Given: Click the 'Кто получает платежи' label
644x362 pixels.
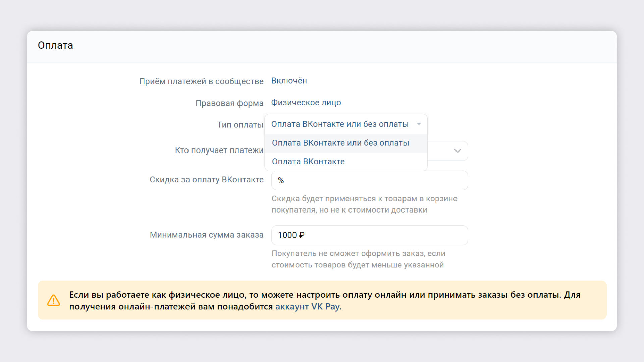Looking at the screenshot, I should coord(219,150).
